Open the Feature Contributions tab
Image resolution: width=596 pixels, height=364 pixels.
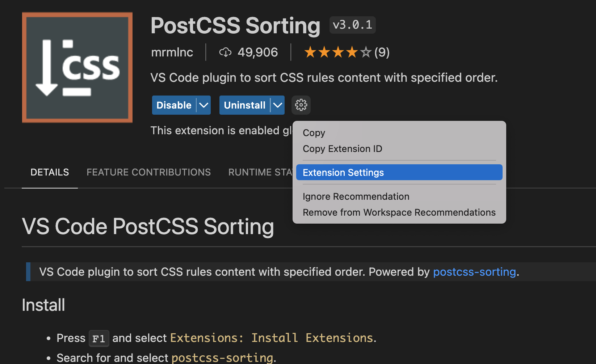click(x=148, y=172)
